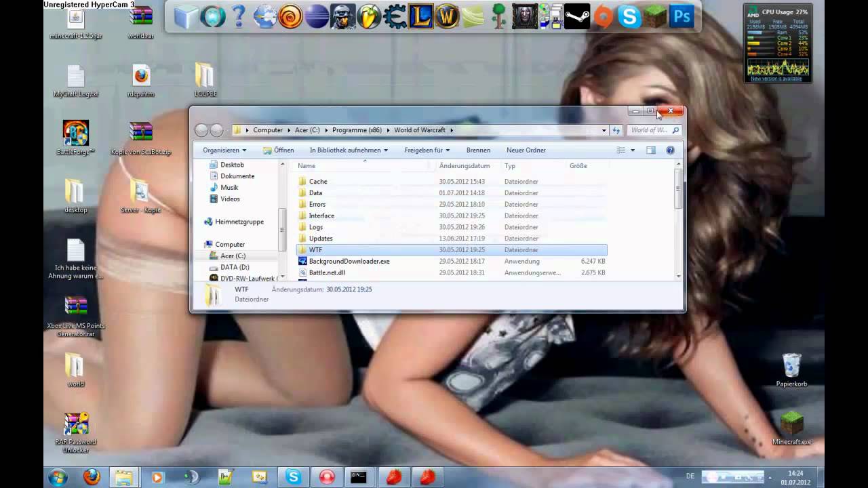Click Brennen in the Explorer toolbar
The height and width of the screenshot is (488, 868).
click(x=478, y=150)
